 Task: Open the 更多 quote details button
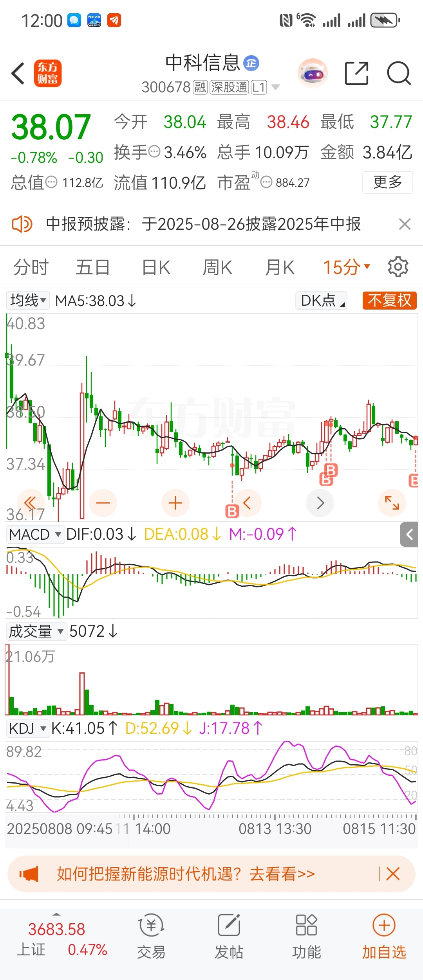tap(388, 182)
